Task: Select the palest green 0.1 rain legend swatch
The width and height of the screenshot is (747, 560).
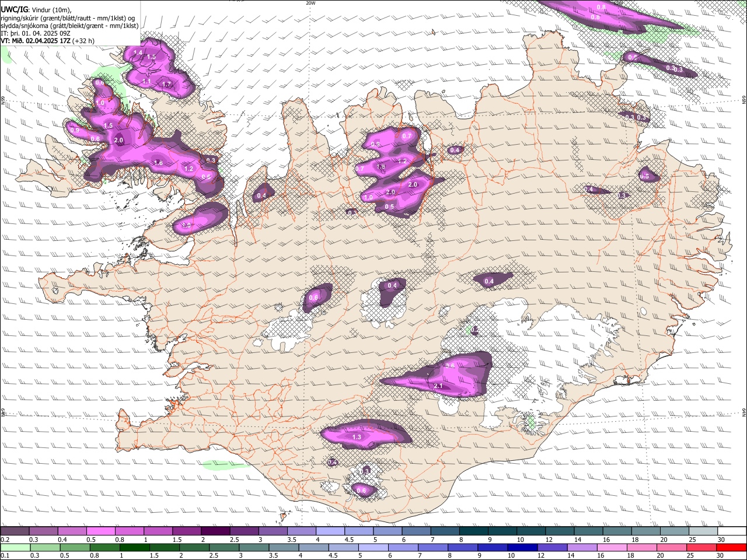Action: (15, 547)
